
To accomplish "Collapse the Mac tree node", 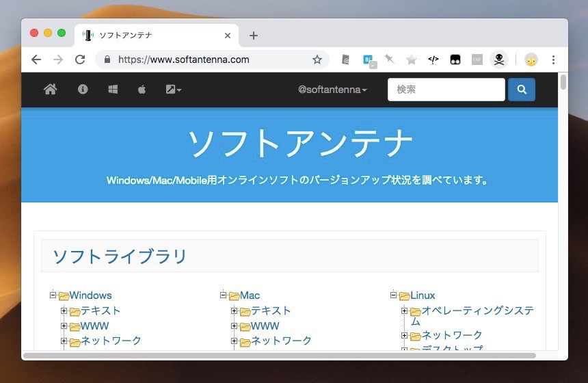I will pyautogui.click(x=223, y=295).
